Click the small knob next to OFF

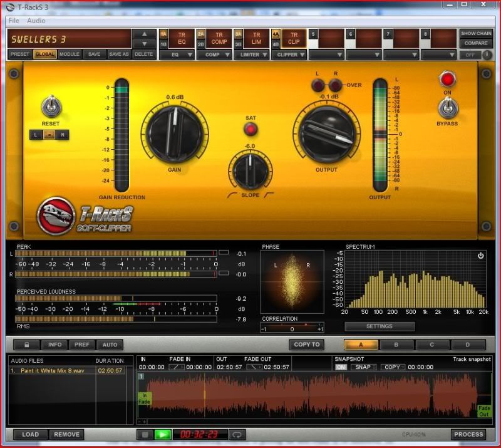tap(487, 55)
